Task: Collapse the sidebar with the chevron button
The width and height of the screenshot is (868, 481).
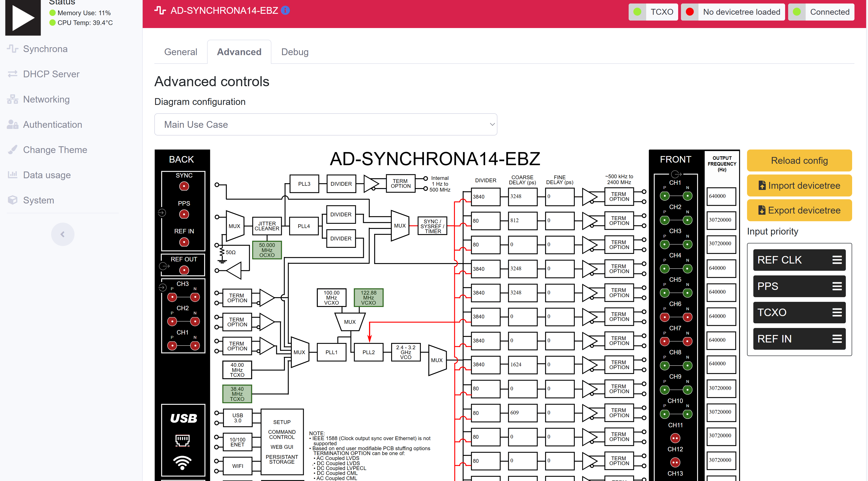Action: [63, 234]
